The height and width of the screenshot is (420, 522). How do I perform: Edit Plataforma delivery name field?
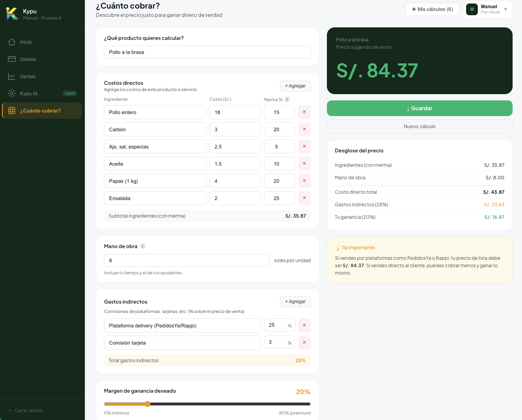point(182,325)
